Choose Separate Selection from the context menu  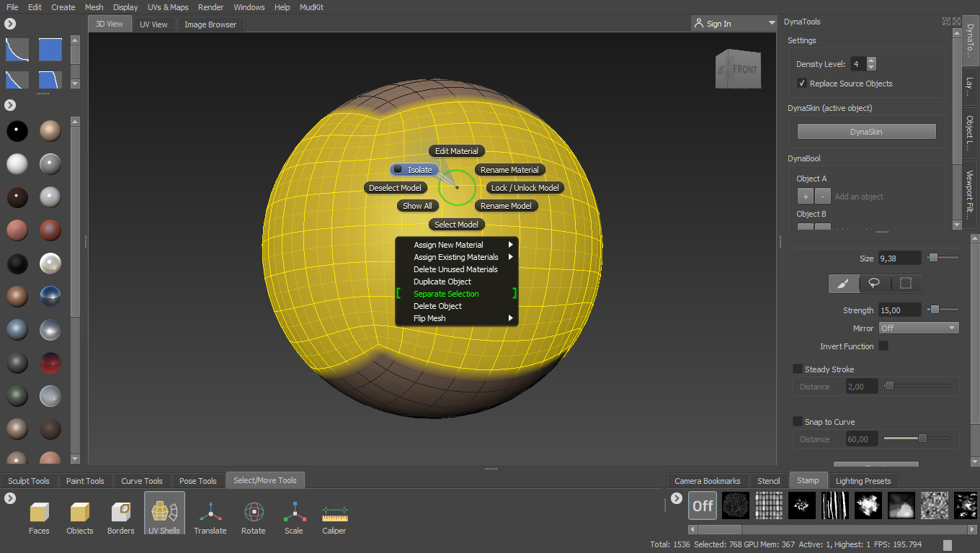pyautogui.click(x=445, y=294)
